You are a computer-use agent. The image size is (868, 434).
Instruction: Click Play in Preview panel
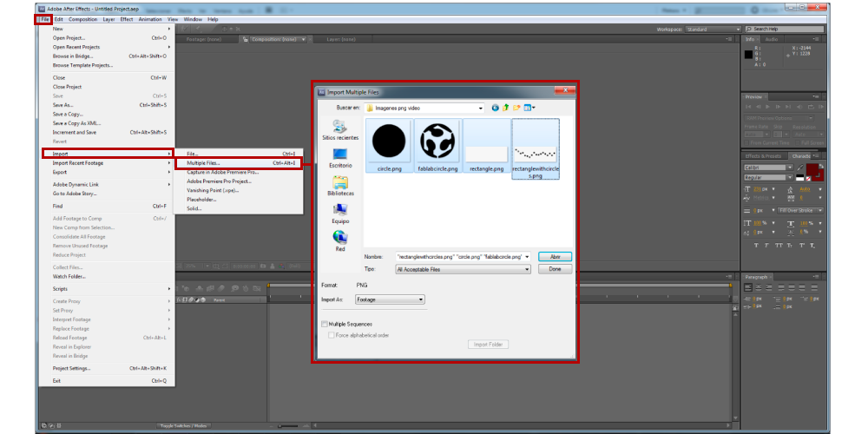click(x=768, y=107)
